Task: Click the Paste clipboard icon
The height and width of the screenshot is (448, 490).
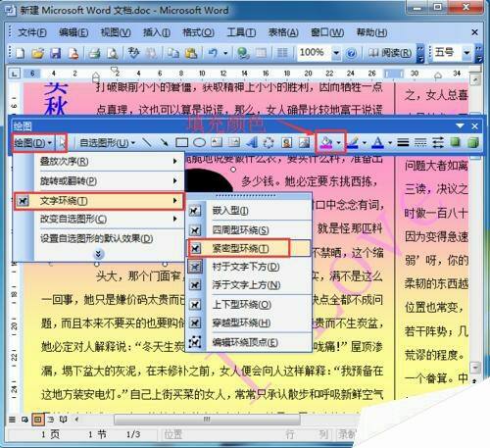Action: point(191,53)
